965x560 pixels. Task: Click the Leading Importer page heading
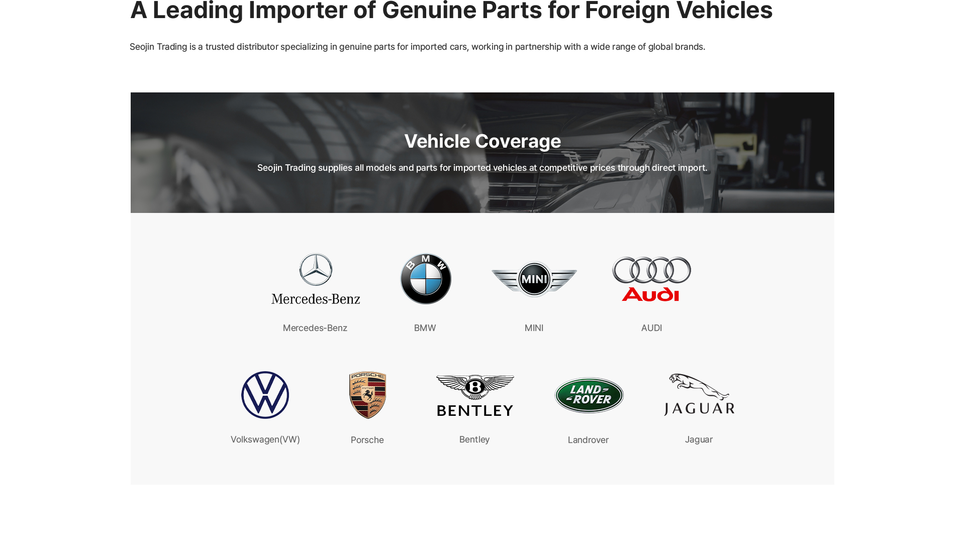click(x=451, y=11)
